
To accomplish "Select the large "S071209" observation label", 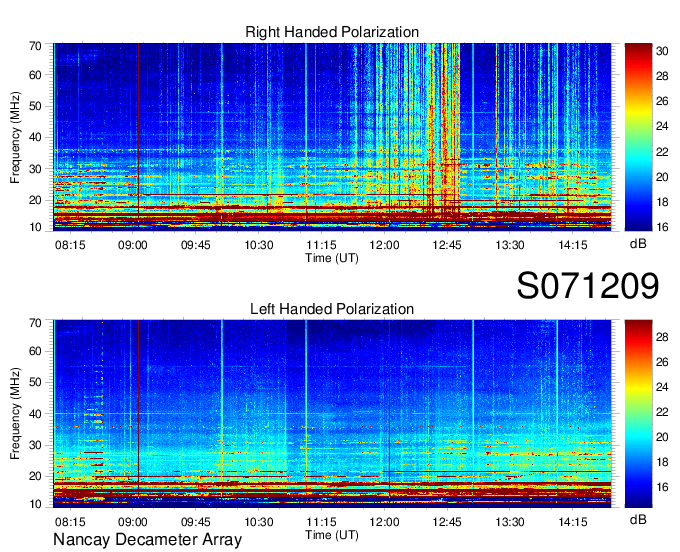I will pos(588,285).
